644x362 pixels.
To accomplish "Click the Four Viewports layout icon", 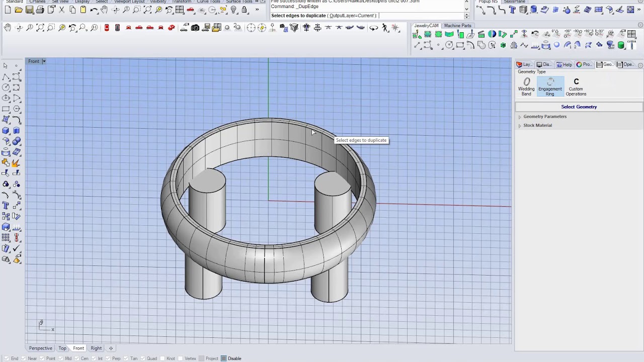I will pos(180,10).
